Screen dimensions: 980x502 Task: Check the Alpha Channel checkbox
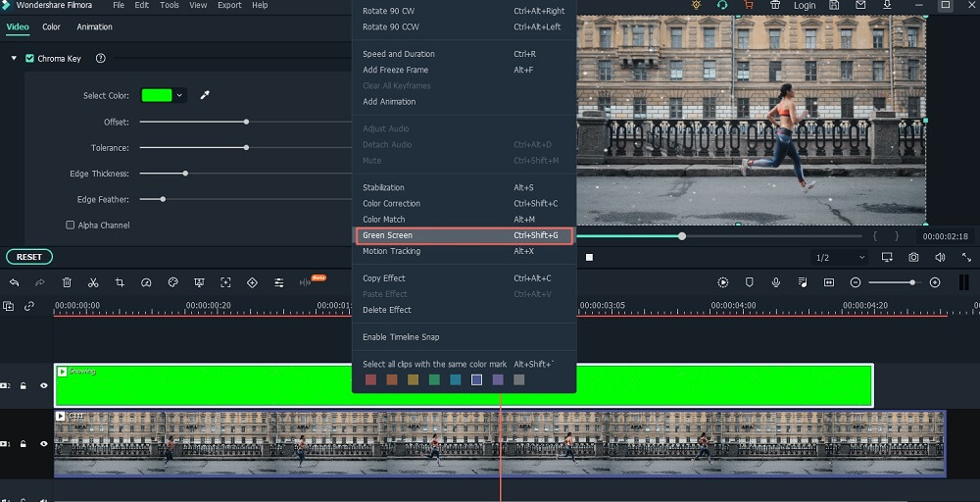coord(70,226)
